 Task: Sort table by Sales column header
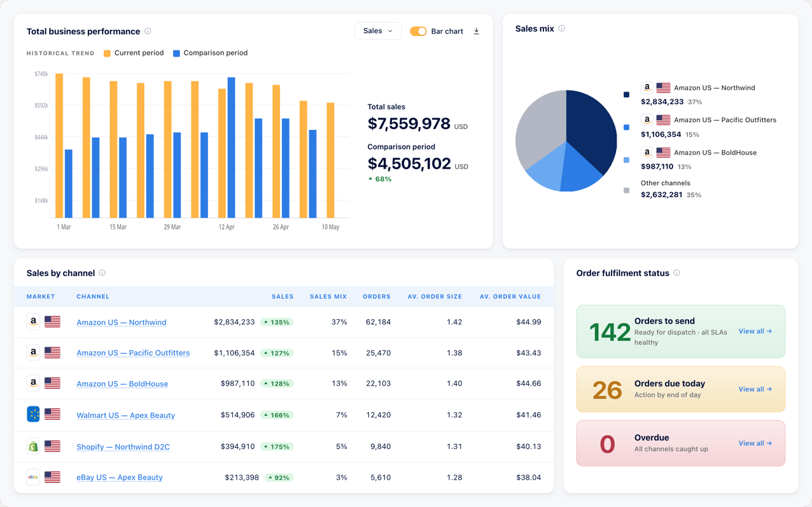click(x=283, y=296)
